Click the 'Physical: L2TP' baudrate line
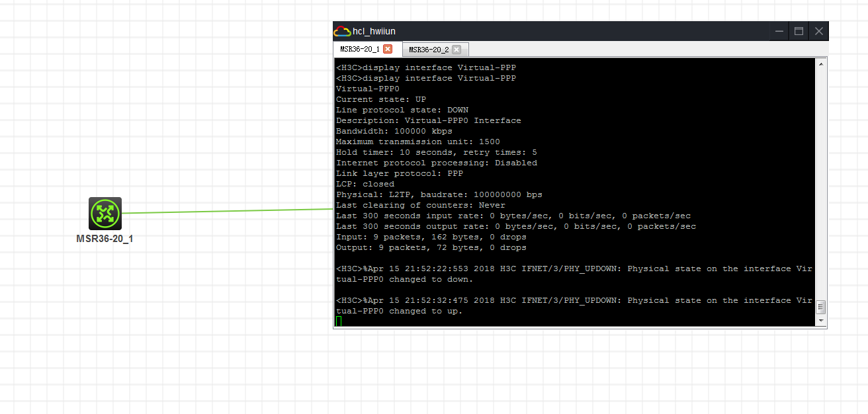 coord(439,194)
